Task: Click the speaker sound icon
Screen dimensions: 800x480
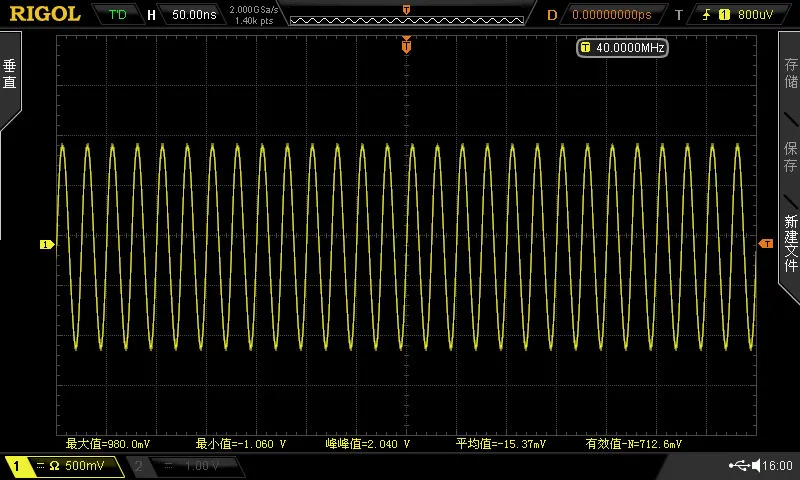Action: pos(756,465)
